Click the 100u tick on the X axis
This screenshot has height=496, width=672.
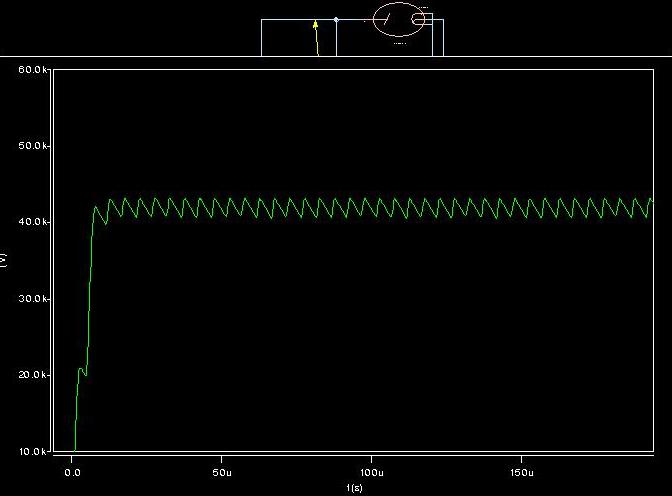coord(371,470)
